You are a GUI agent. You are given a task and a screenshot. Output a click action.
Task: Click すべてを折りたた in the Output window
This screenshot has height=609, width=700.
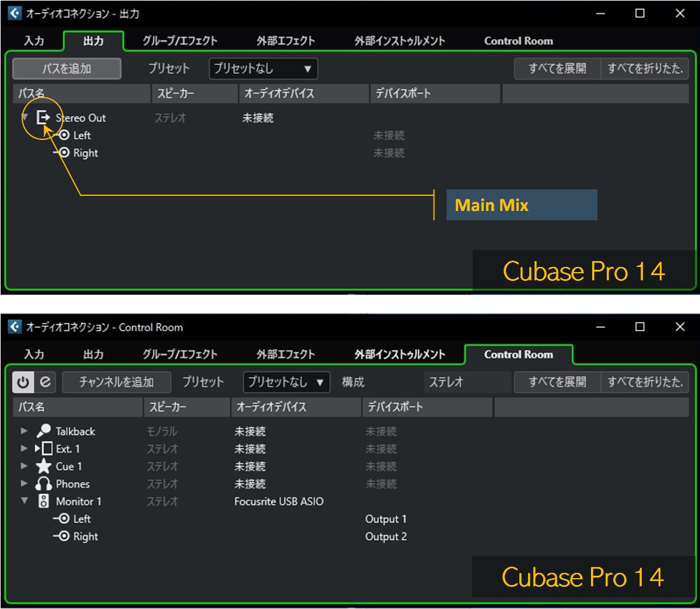645,69
